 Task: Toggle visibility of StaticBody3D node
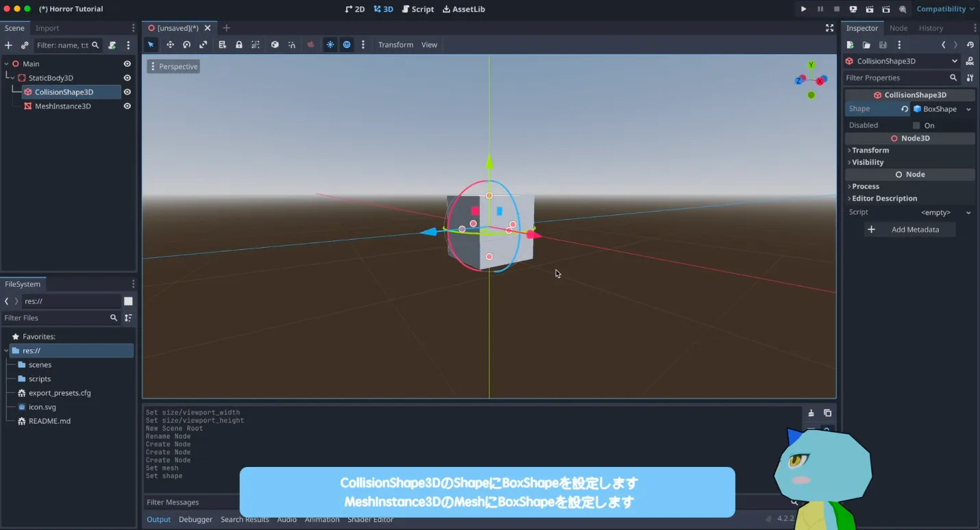pos(127,78)
